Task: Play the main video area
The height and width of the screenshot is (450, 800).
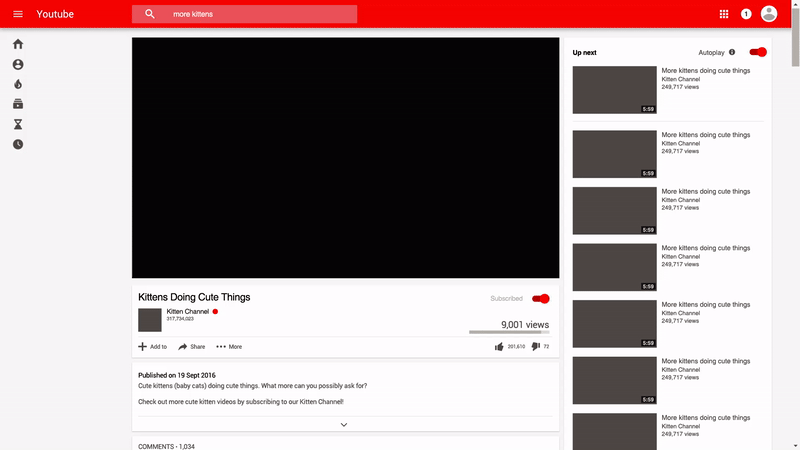Action: pos(345,158)
